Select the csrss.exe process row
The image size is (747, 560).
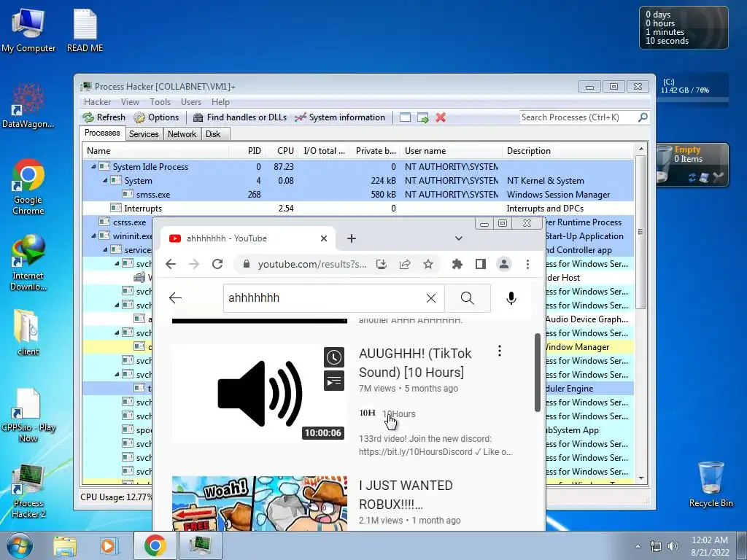coord(117,222)
